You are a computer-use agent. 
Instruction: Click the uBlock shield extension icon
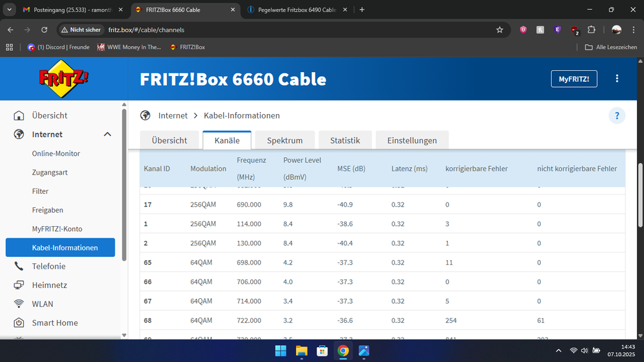tap(523, 30)
